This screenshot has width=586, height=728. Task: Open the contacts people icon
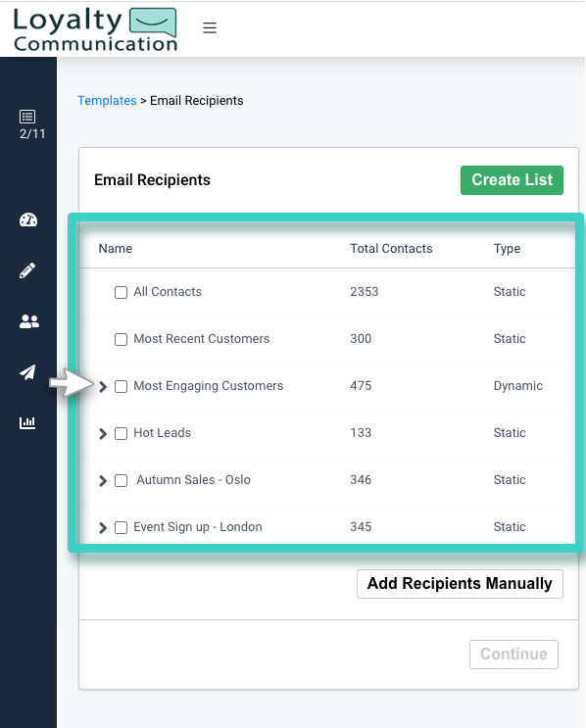[28, 321]
